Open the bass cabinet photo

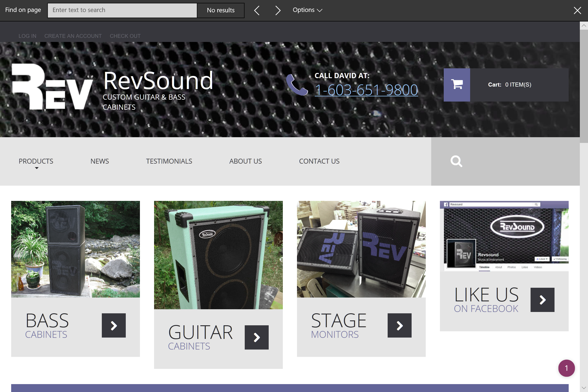point(75,249)
